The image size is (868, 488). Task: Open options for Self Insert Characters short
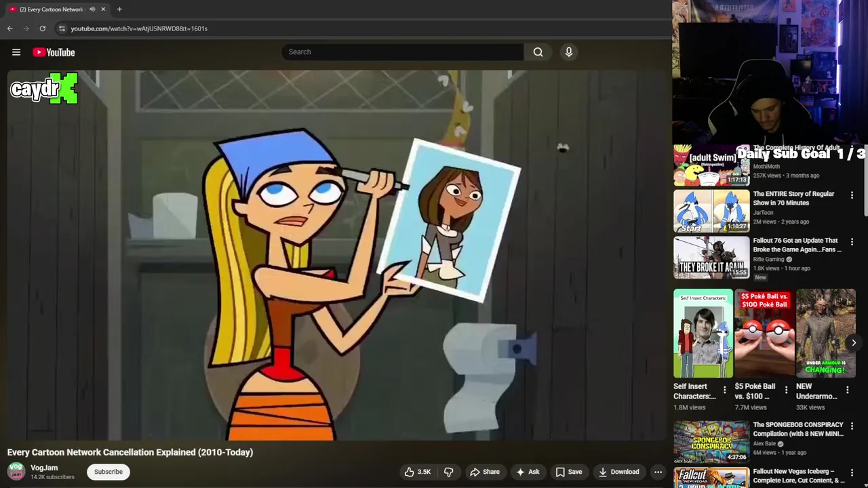724,390
